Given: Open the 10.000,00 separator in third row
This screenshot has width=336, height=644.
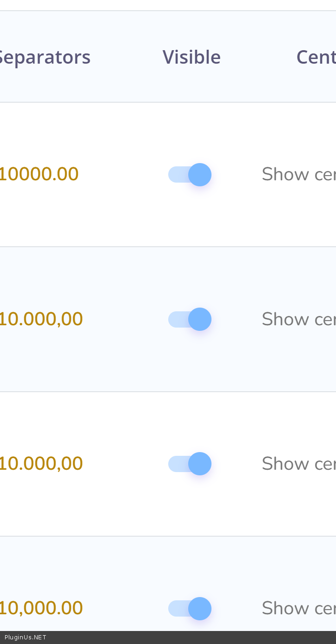Looking at the screenshot, I should pyautogui.click(x=41, y=464).
